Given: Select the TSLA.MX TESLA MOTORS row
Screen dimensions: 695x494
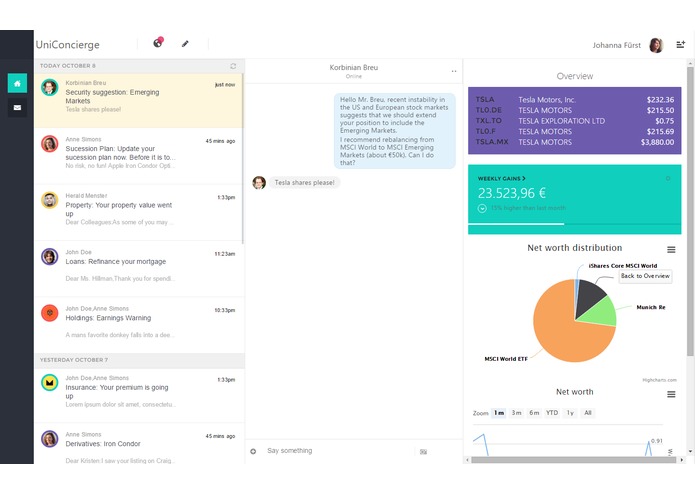Looking at the screenshot, I should (x=574, y=142).
